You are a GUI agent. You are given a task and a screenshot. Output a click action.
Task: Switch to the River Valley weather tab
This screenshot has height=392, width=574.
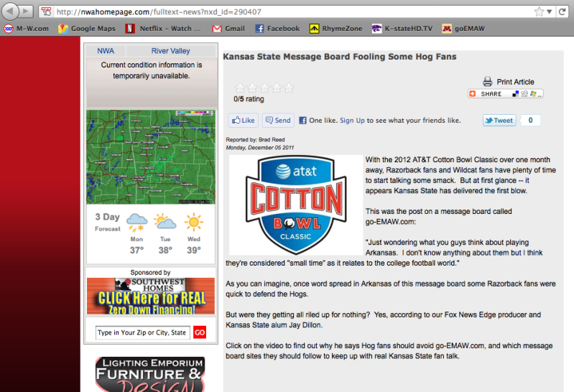click(170, 51)
